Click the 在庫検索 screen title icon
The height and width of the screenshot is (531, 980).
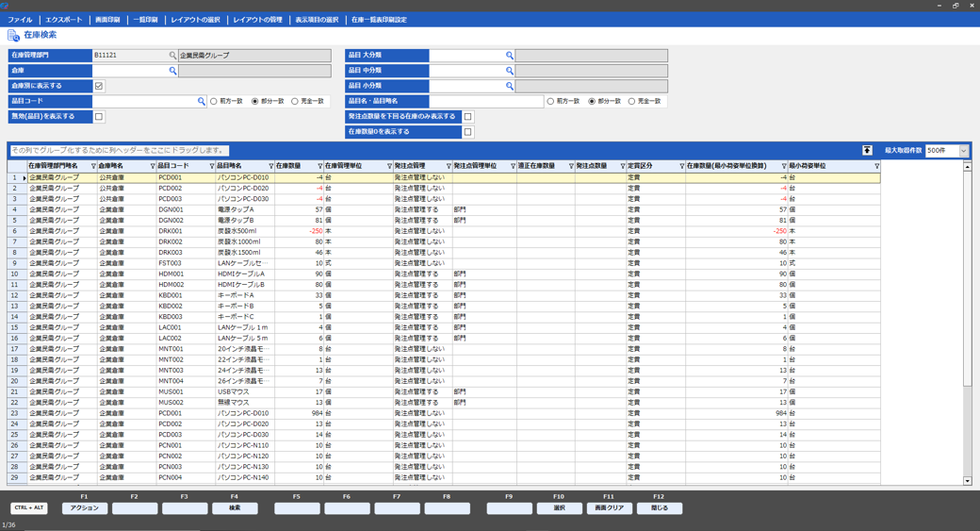point(13,36)
